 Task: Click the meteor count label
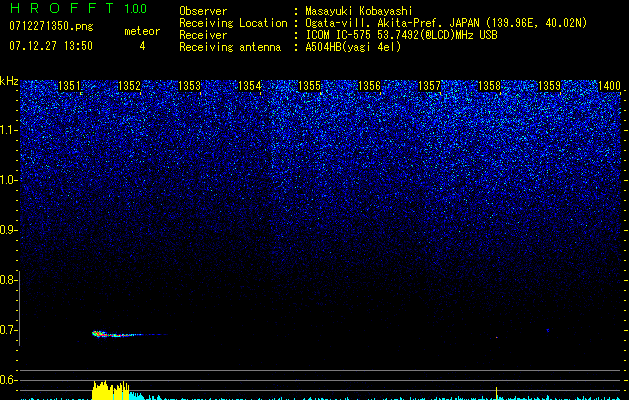[142, 31]
